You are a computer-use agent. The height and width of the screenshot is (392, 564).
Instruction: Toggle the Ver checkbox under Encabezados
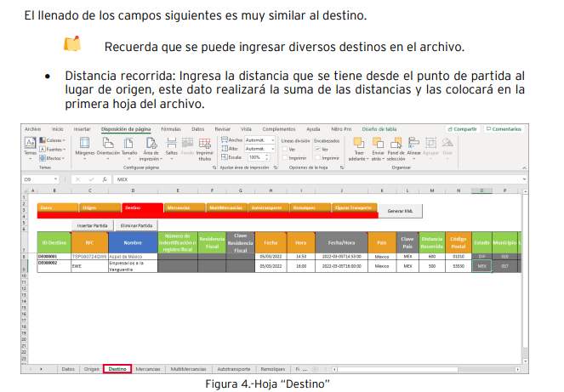[317, 149]
